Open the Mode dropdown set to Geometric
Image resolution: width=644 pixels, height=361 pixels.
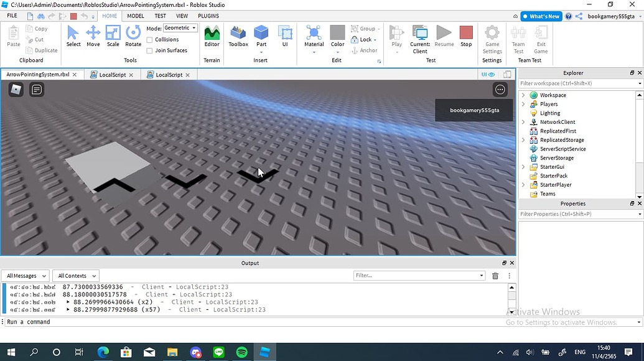[x=180, y=27]
